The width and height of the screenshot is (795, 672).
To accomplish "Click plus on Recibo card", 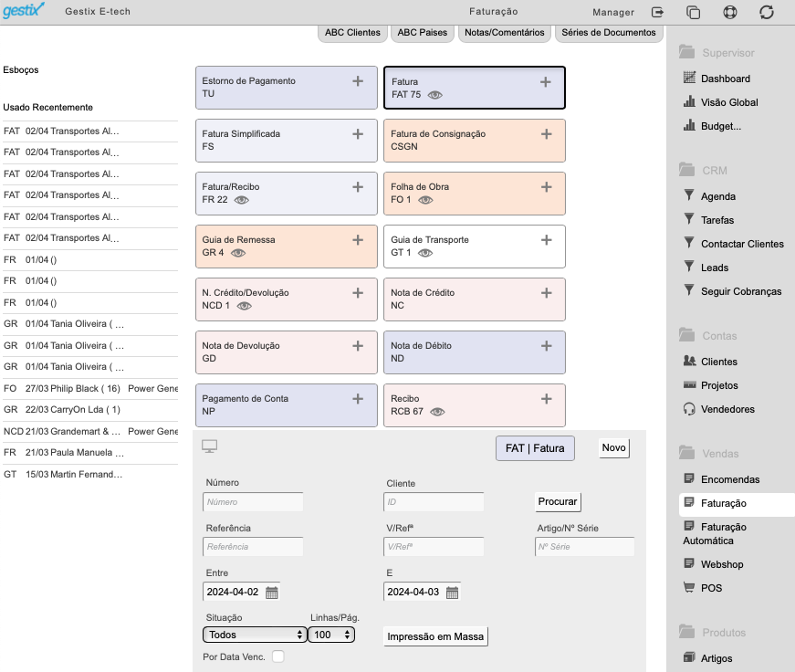I will tap(547, 399).
